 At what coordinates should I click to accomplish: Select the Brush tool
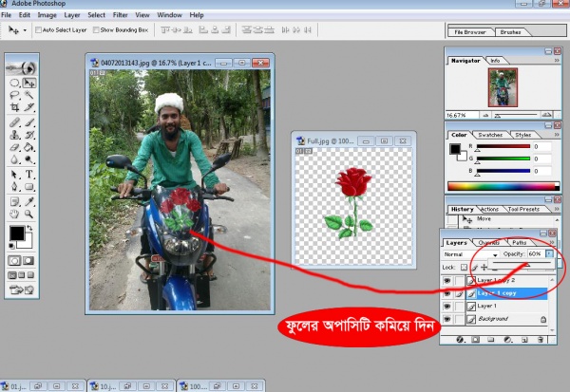(29, 122)
